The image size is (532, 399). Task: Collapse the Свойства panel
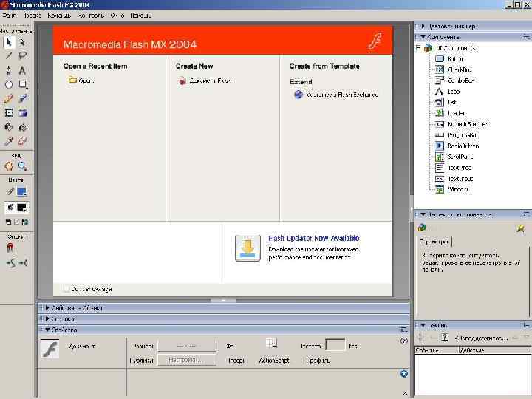point(47,330)
